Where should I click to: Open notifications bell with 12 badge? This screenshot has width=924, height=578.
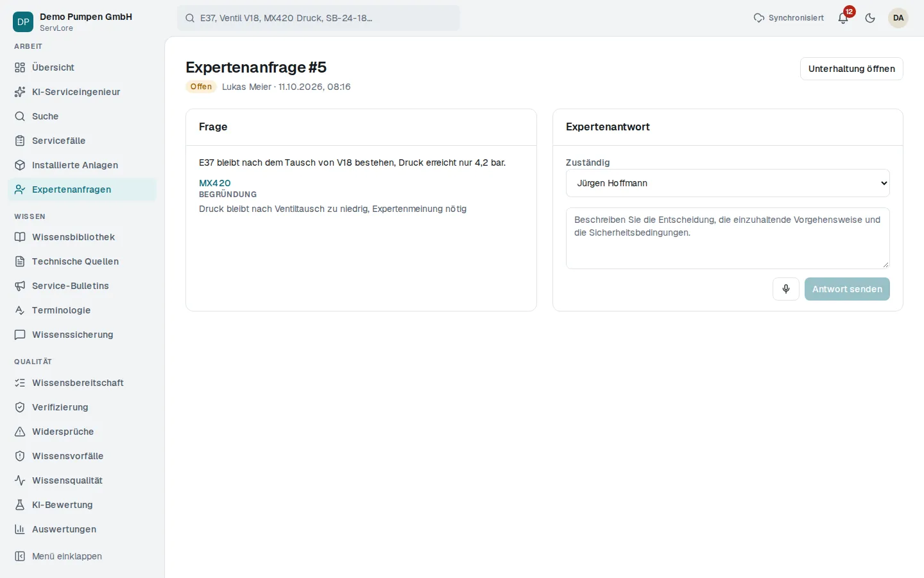843,18
